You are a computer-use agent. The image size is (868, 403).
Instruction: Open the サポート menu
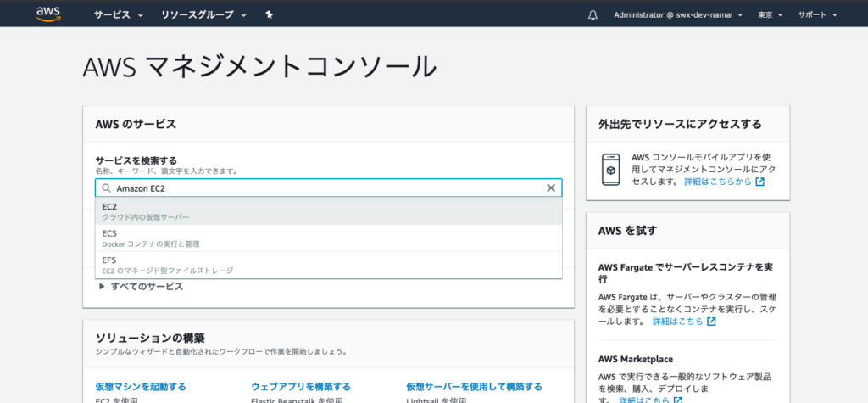817,14
